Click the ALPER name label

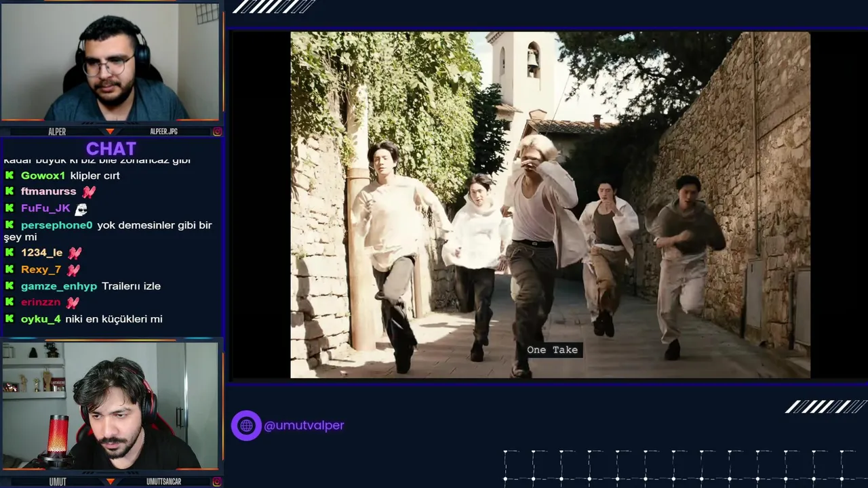pyautogui.click(x=57, y=131)
